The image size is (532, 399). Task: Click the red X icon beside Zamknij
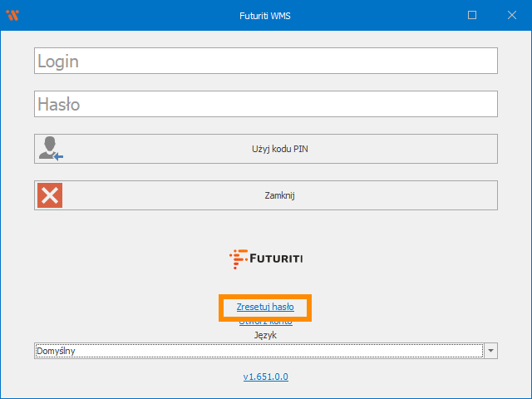click(x=50, y=195)
